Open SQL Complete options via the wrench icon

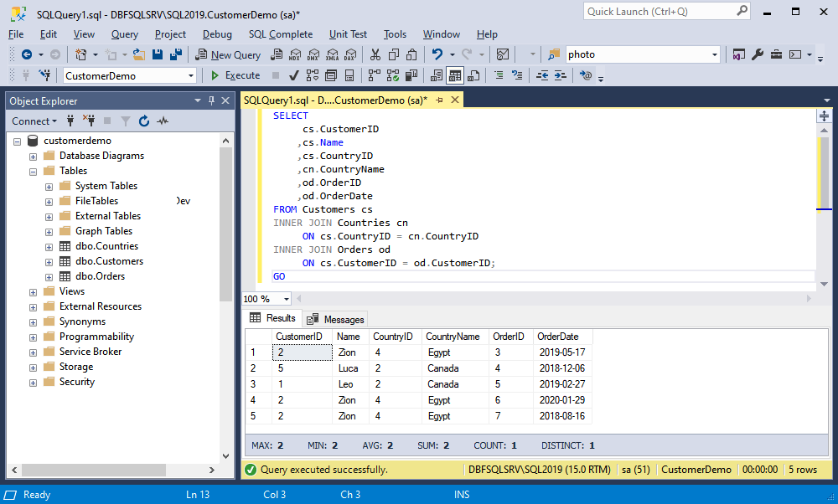pos(758,54)
